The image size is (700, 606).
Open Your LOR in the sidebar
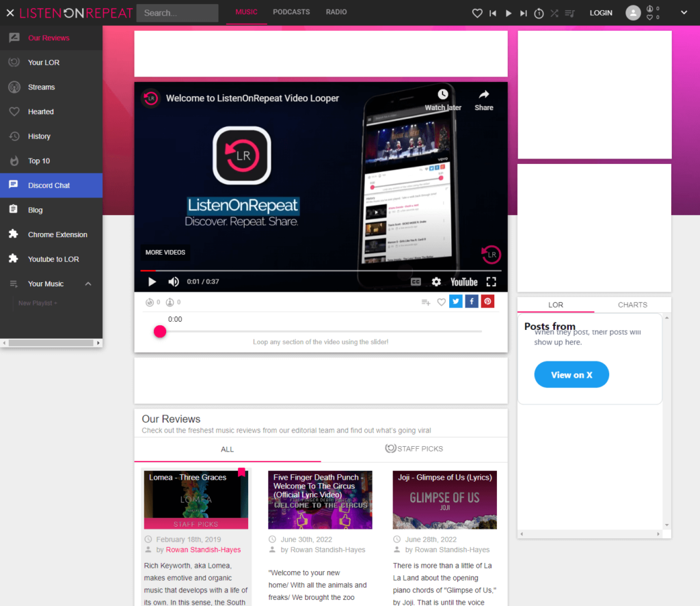coord(51,62)
